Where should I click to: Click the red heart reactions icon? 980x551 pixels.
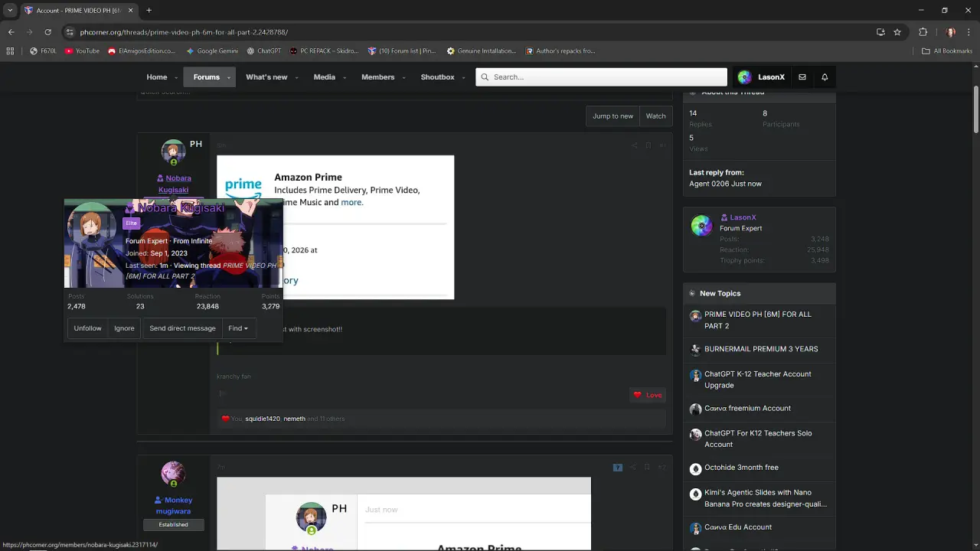(225, 419)
